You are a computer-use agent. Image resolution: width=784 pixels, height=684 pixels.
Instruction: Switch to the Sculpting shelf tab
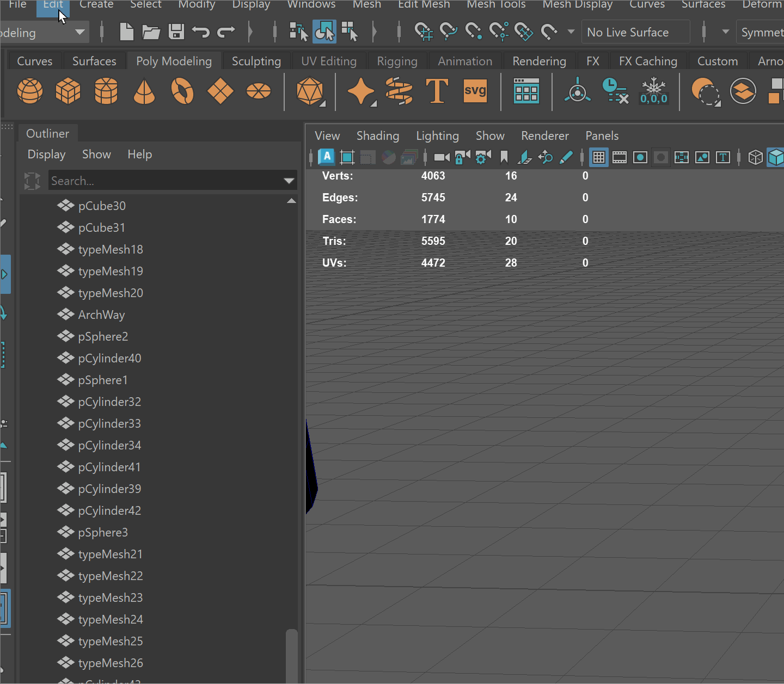[256, 61]
